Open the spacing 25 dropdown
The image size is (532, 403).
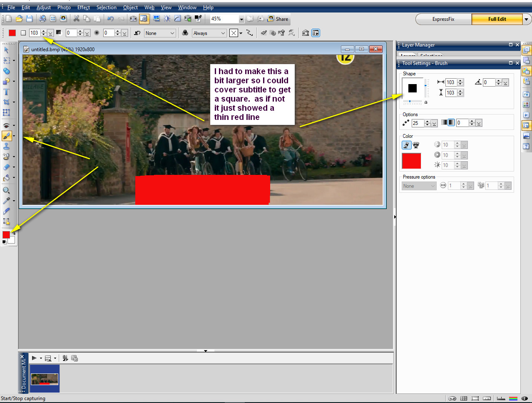(434, 123)
